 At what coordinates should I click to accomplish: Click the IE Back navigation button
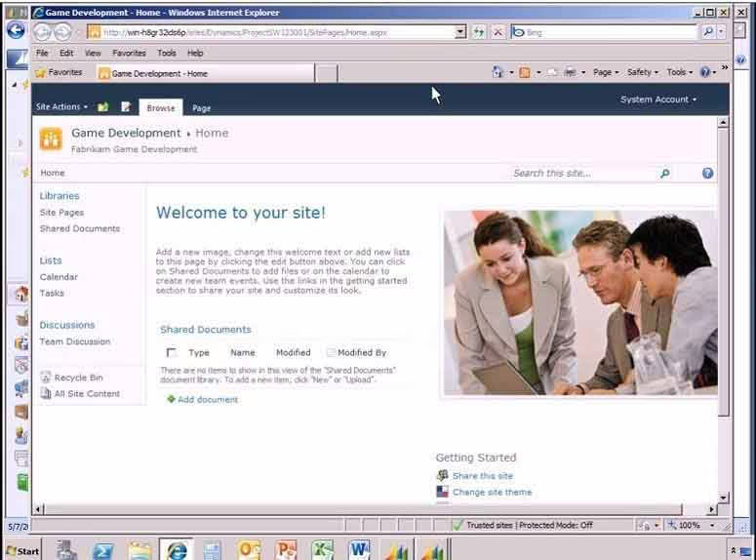click(42, 32)
